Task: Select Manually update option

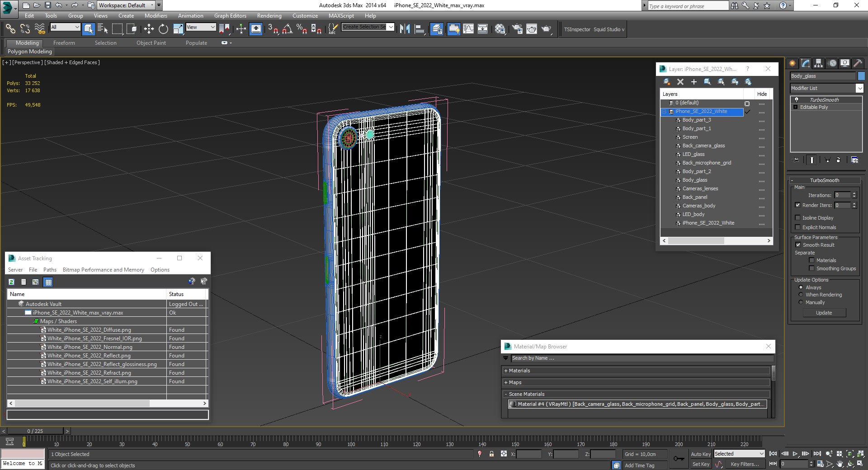Action: tap(801, 302)
